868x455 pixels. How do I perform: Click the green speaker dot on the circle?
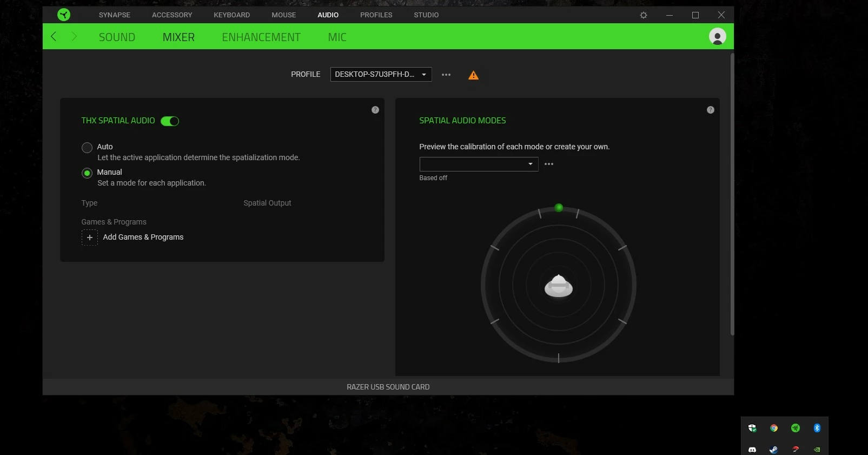[559, 208]
